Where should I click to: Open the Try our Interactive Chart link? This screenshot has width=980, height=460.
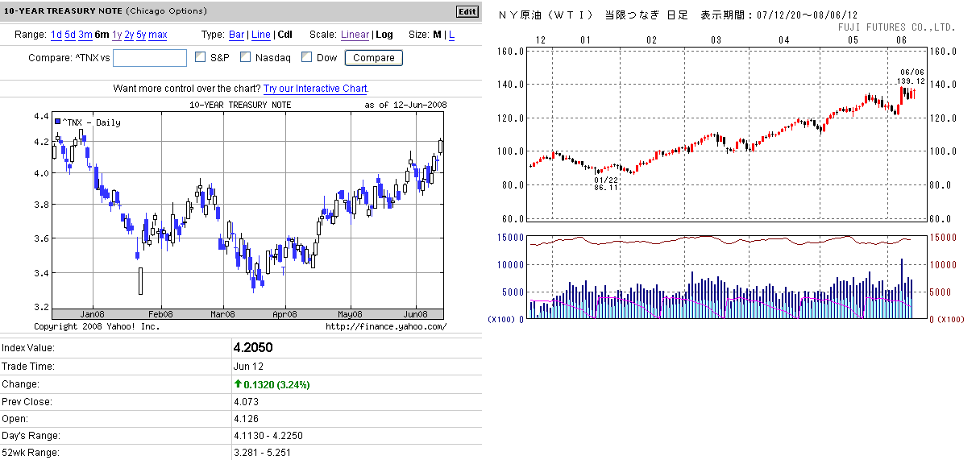pyautogui.click(x=316, y=89)
